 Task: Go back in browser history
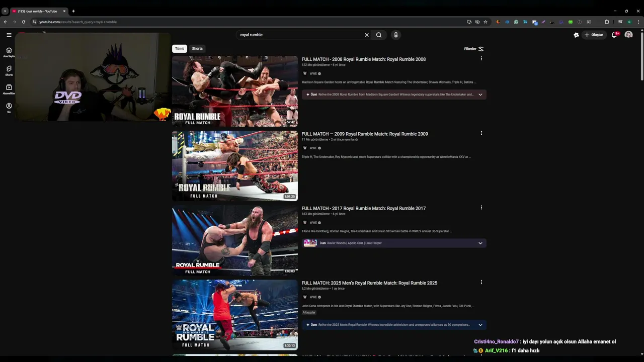pos(6,22)
